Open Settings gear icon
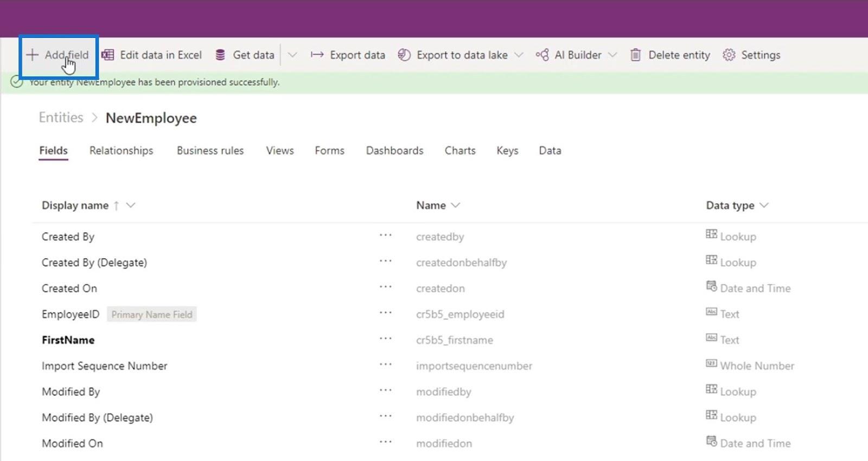This screenshot has height=461, width=868. tap(729, 55)
